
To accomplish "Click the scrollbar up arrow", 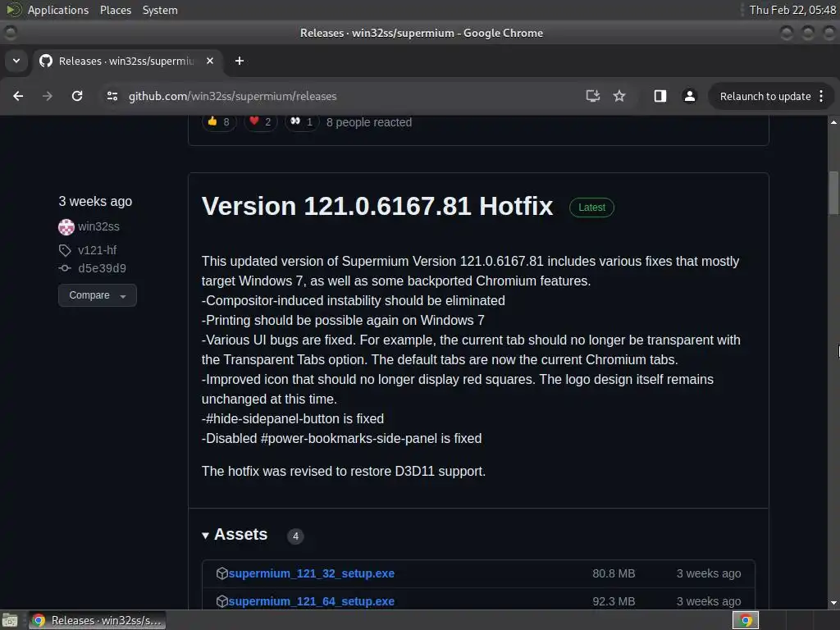I will pyautogui.click(x=833, y=122).
